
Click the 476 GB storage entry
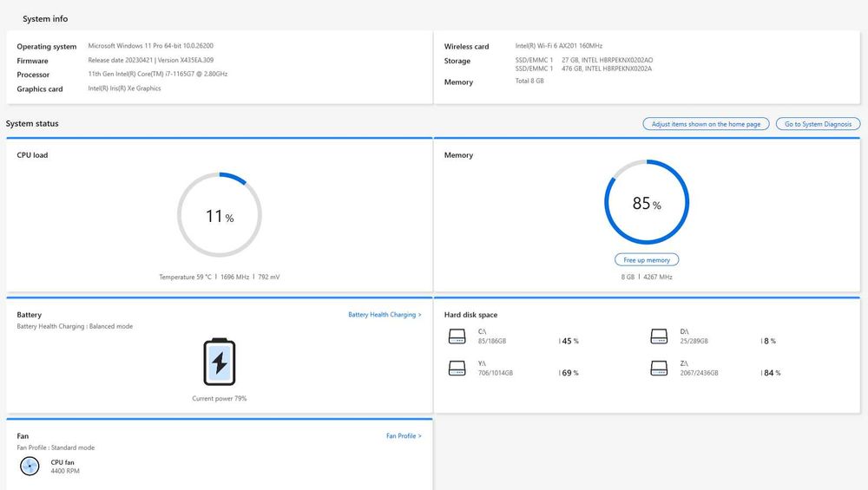[x=583, y=69]
